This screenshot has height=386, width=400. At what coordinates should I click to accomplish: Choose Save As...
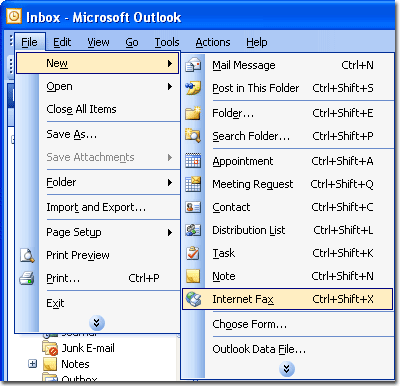98,134
